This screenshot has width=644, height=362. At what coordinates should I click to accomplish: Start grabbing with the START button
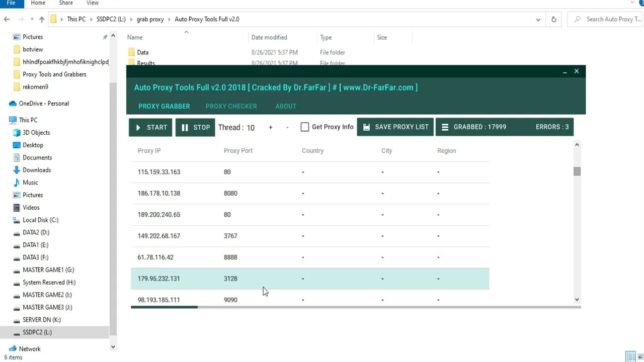[150, 127]
